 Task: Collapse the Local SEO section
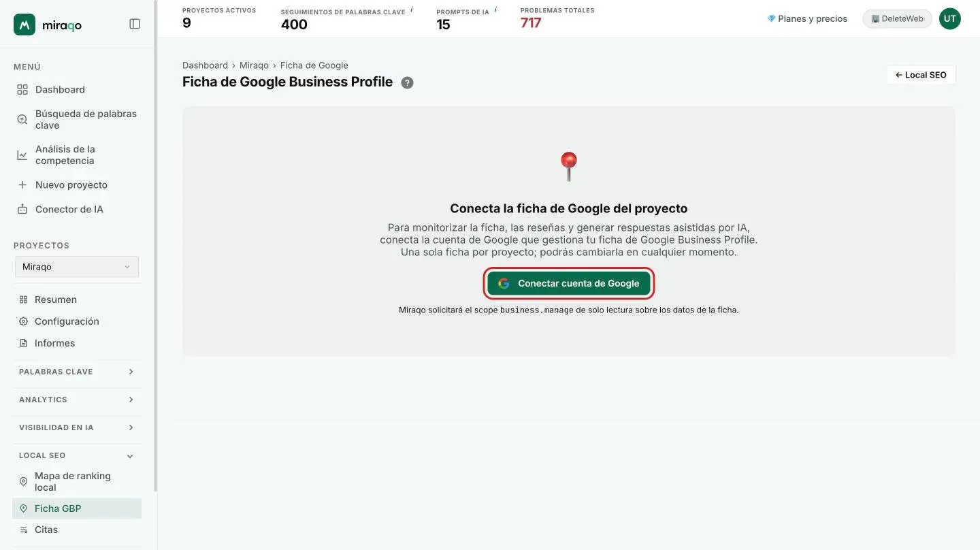[76, 455]
